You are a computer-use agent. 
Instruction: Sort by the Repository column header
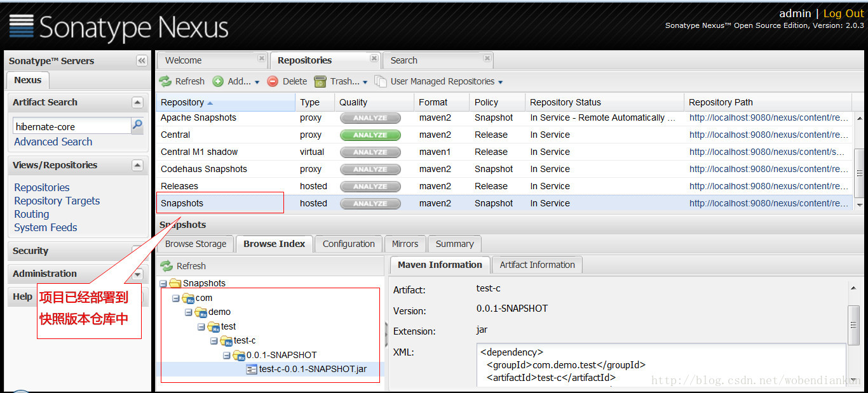coord(226,102)
